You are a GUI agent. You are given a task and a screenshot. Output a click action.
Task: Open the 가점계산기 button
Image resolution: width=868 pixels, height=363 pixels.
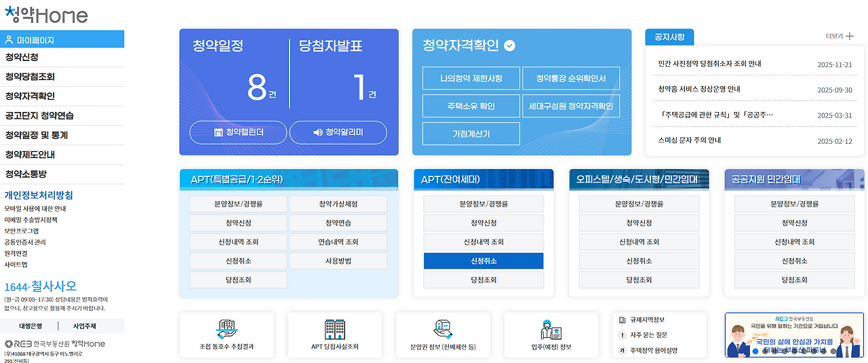471,134
